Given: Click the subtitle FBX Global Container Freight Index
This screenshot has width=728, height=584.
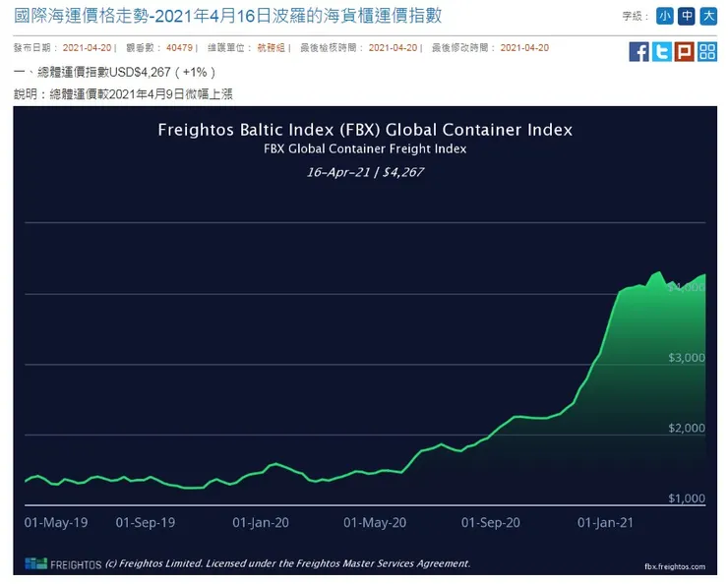Looking at the screenshot, I should pyautogui.click(x=365, y=148).
